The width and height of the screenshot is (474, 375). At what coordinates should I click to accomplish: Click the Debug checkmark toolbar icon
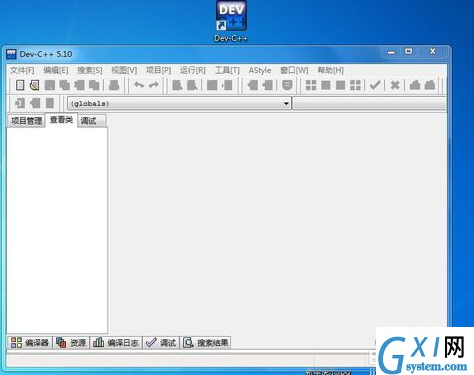click(375, 85)
